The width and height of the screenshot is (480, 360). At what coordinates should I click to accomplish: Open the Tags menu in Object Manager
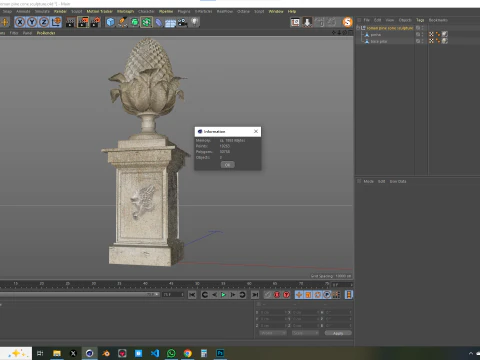point(420,20)
